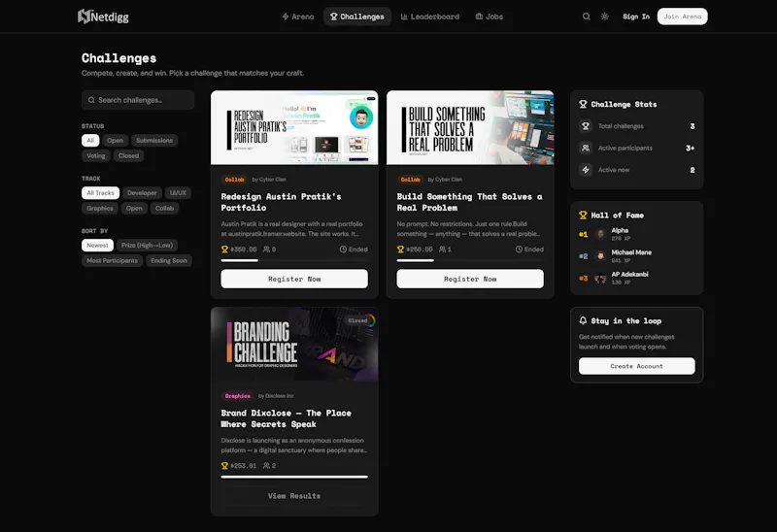Click Collab tag on Redesign Portfolio card

[234, 180]
